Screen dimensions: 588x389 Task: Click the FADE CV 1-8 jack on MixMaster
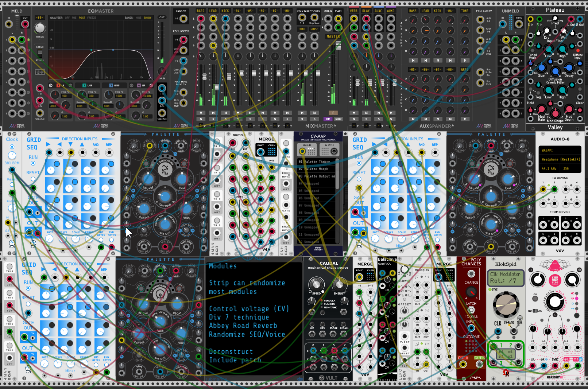183,19
